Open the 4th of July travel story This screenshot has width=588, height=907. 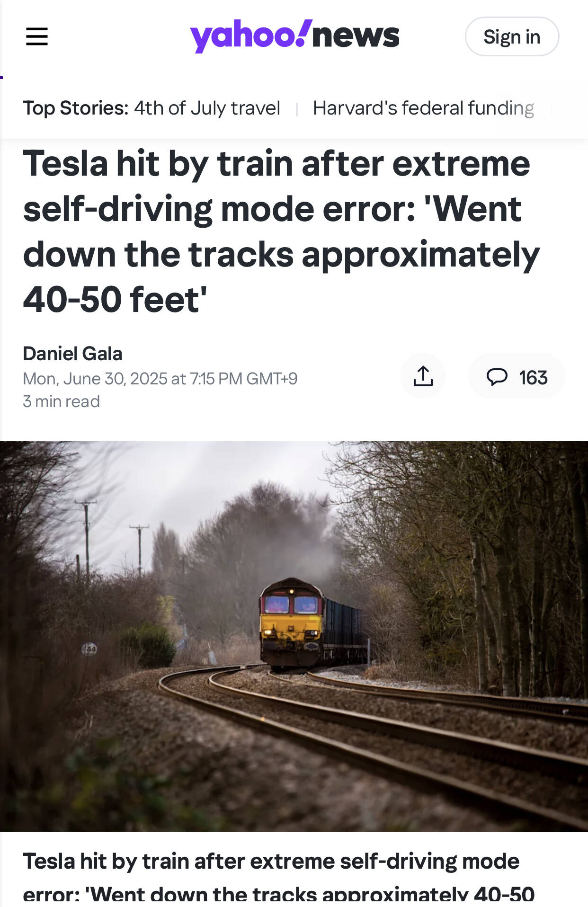click(x=207, y=108)
